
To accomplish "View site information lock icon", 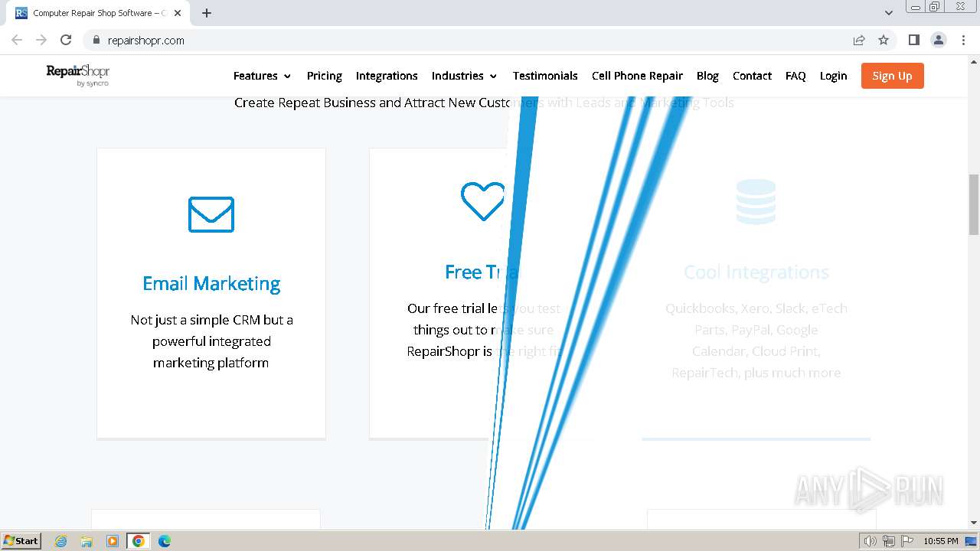I will [x=96, y=41].
